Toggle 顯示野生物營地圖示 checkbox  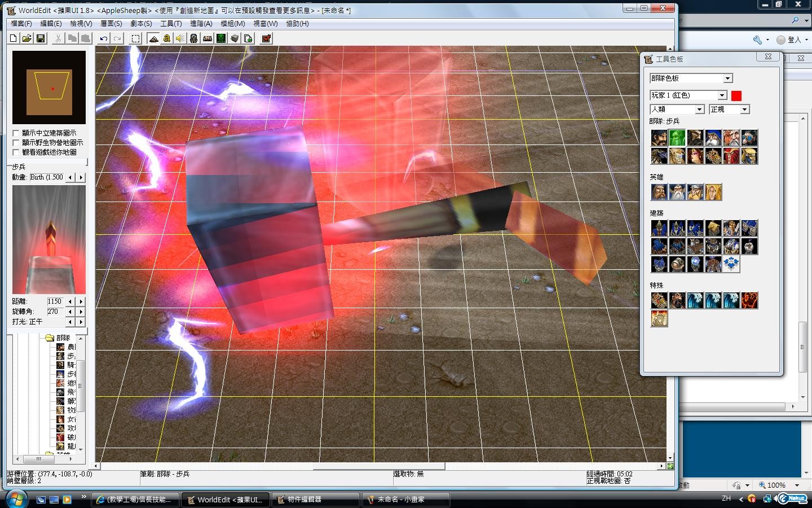point(16,143)
